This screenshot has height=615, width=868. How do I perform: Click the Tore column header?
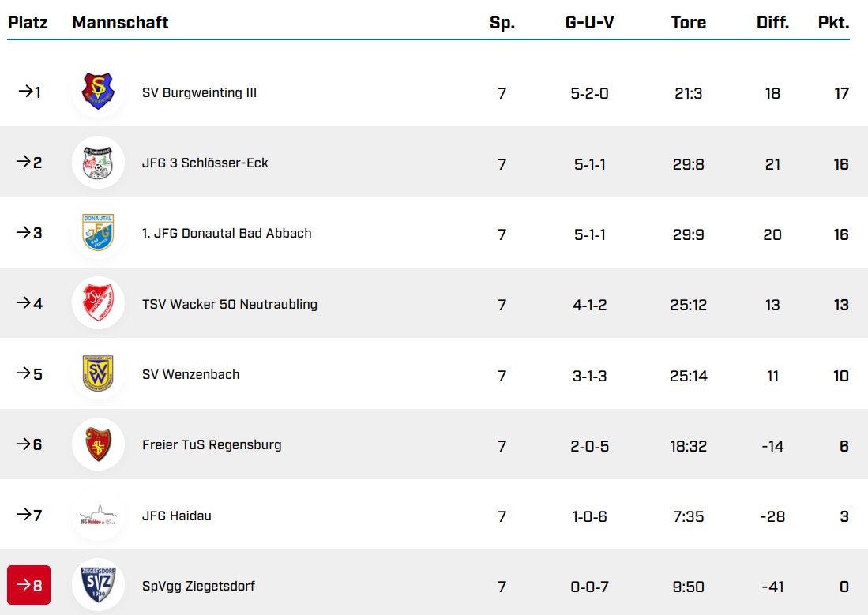pos(688,23)
